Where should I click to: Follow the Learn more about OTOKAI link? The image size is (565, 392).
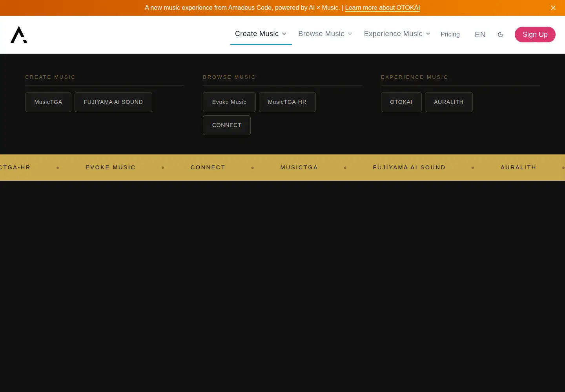(x=383, y=8)
